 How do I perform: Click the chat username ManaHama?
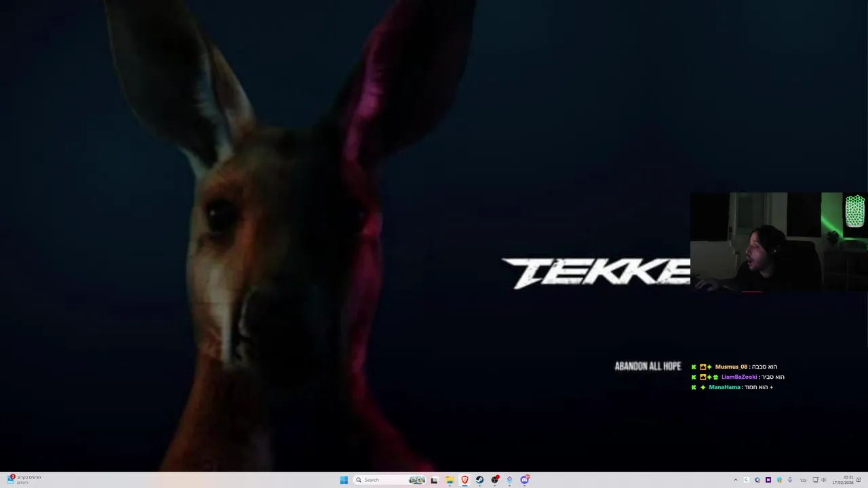(724, 387)
